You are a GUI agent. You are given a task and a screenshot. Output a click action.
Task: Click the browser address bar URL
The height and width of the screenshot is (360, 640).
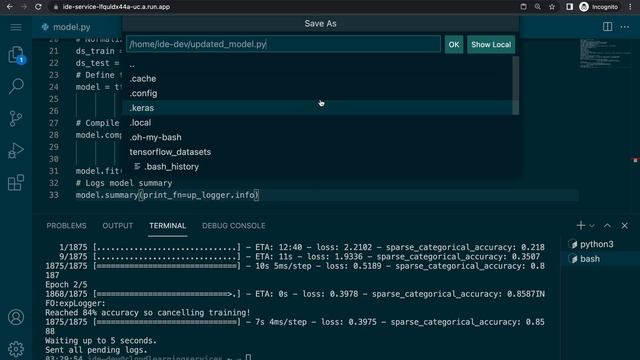tap(116, 7)
